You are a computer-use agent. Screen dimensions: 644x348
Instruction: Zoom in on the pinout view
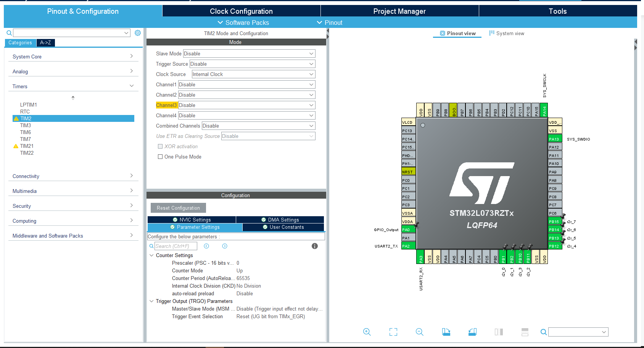pyautogui.click(x=367, y=332)
